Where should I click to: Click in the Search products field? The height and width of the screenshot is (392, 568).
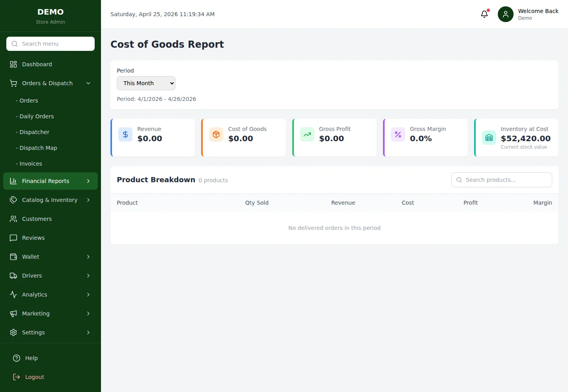click(x=501, y=179)
